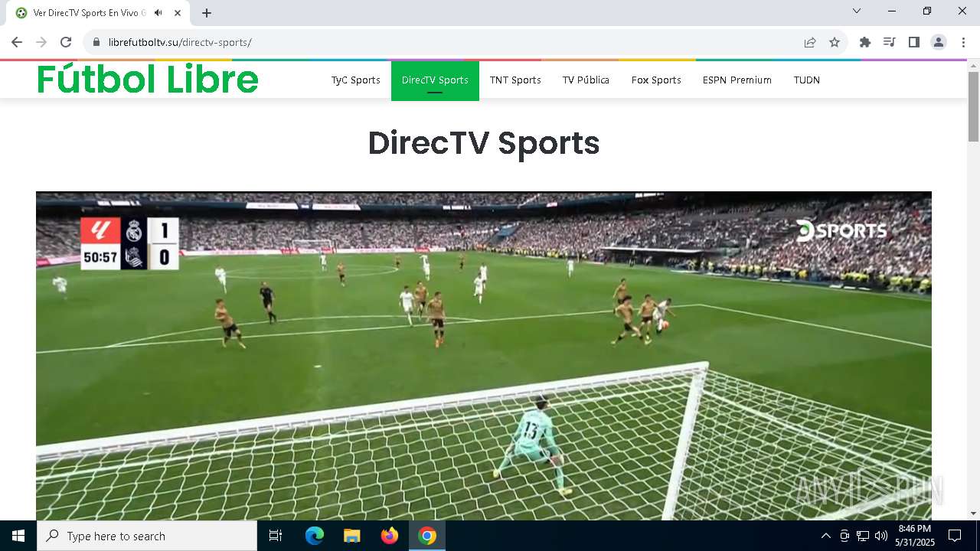980x551 pixels.
Task: Open the Chrome profile avatar
Action: [x=939, y=42]
